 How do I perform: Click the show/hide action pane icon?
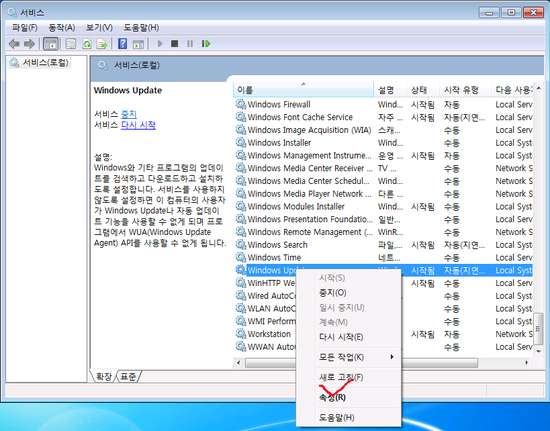click(138, 44)
